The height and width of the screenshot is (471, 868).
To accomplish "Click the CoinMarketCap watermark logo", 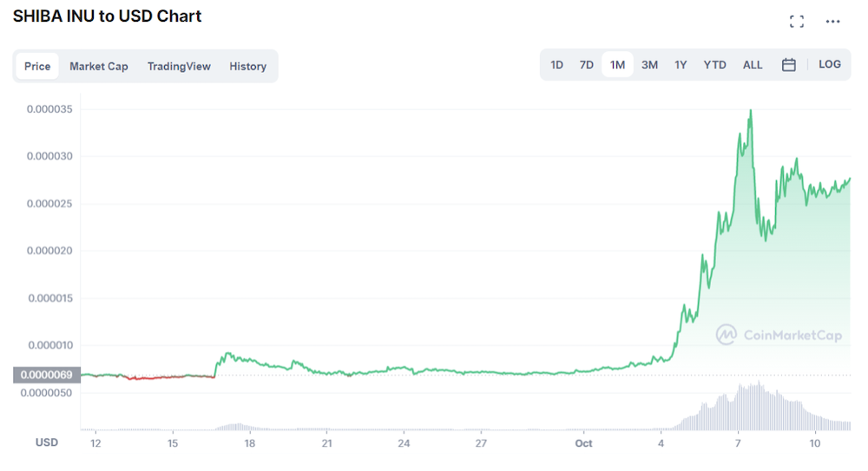I will [x=779, y=335].
